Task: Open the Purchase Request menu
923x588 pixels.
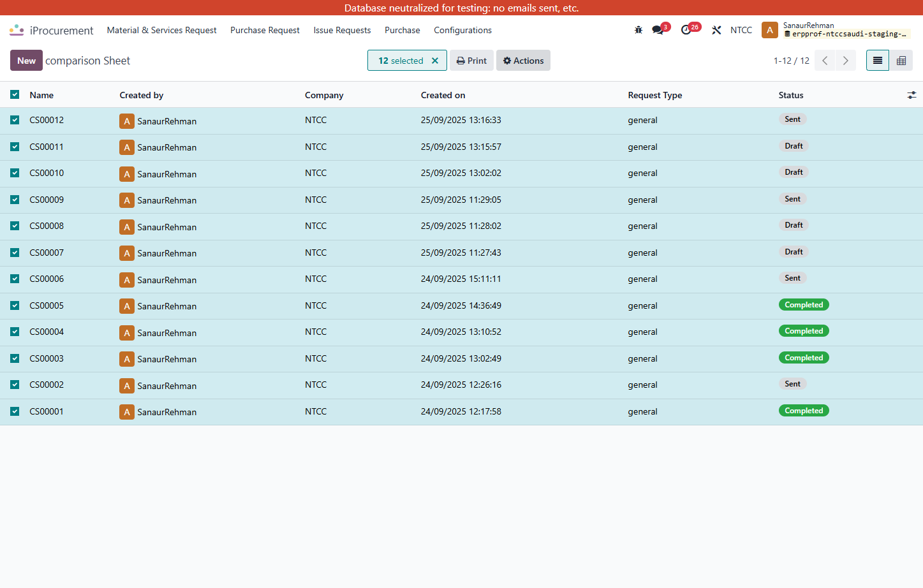Action: tap(265, 30)
